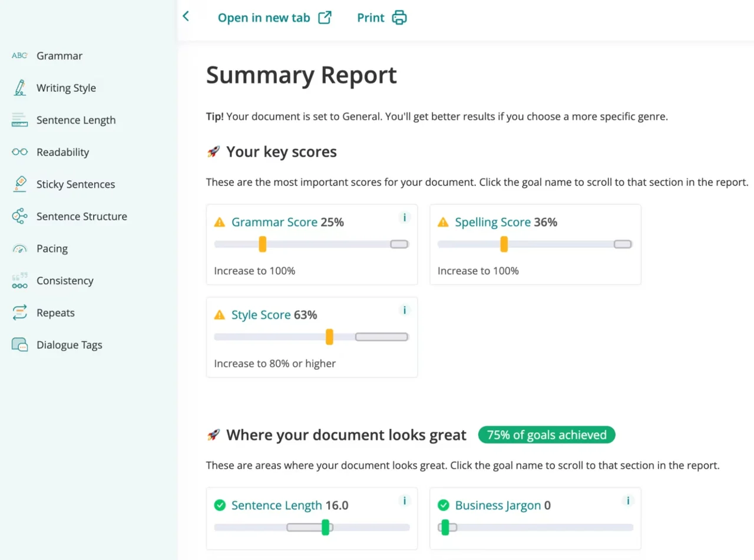The width and height of the screenshot is (754, 560).
Task: Click rocket icon beside Where your document looks great
Action: 213,435
